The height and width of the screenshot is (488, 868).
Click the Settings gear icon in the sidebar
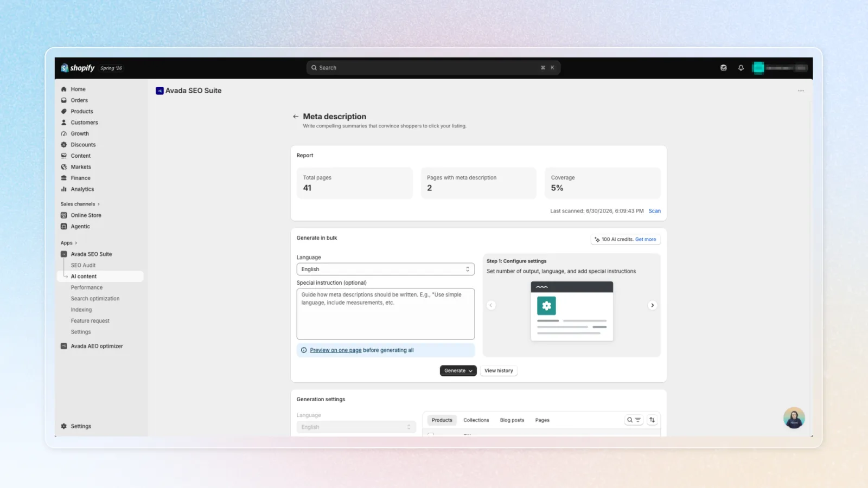64,426
